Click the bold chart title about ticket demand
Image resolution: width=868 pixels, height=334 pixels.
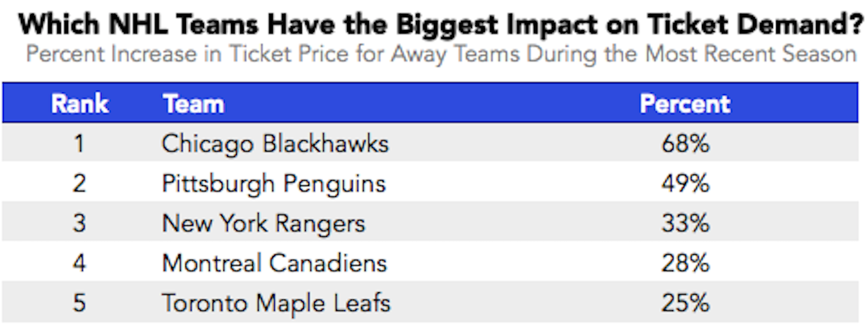click(x=441, y=24)
